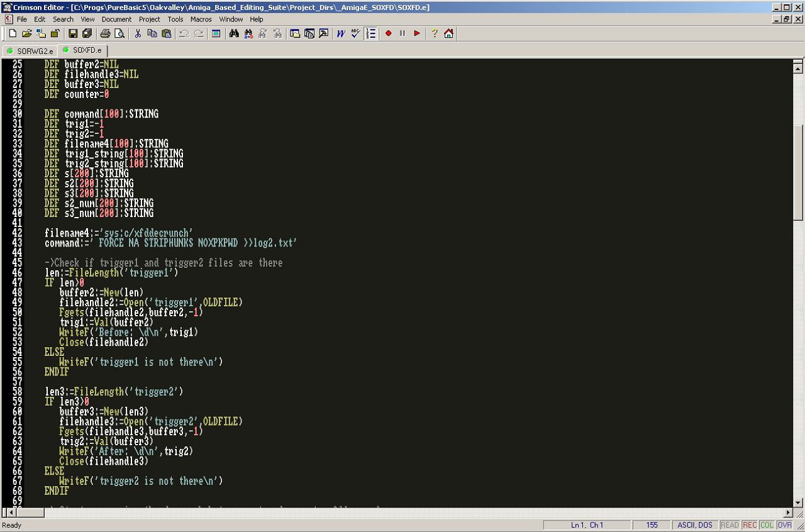Screen dimensions: 805x532
Task: Start macro recording with red dot
Action: tap(388, 34)
